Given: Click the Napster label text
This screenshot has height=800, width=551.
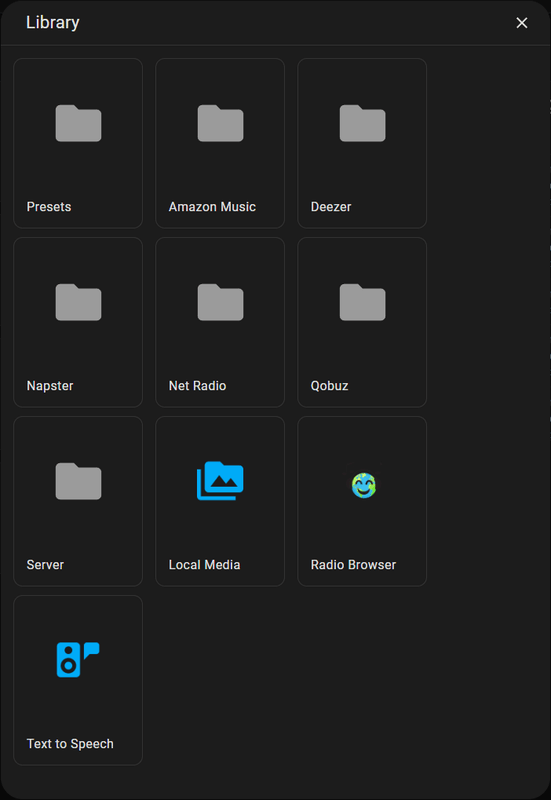Looking at the screenshot, I should click(50, 386).
